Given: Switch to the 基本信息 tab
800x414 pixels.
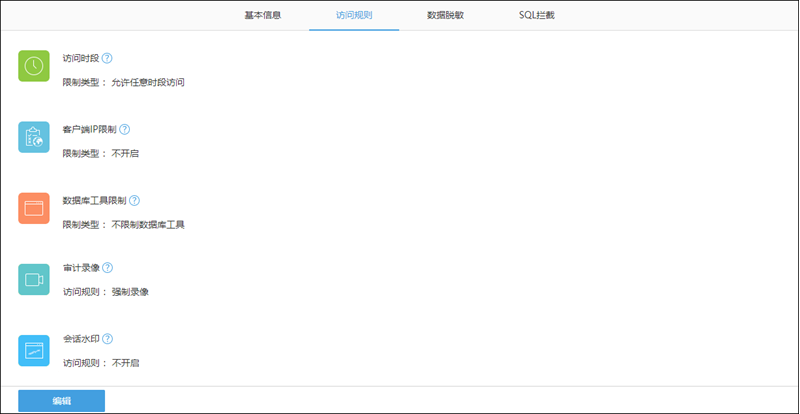Looking at the screenshot, I should (263, 16).
